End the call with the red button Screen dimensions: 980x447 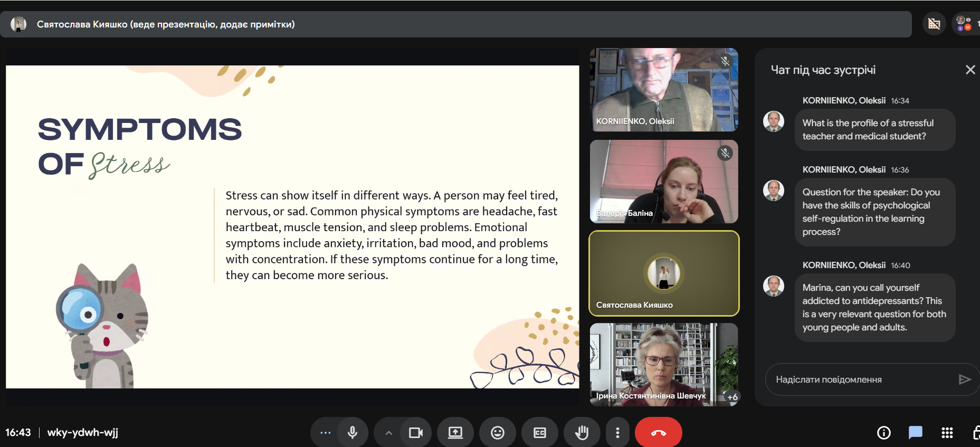[x=658, y=433]
